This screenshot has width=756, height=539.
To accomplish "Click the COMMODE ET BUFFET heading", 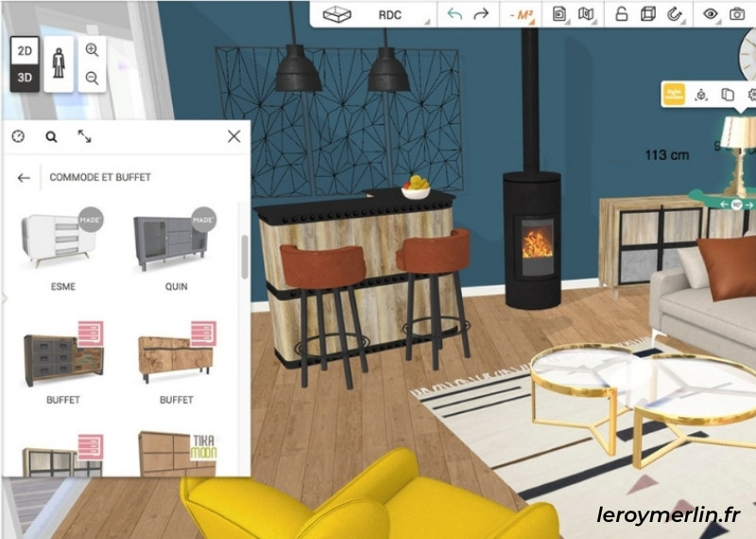I will click(100, 178).
